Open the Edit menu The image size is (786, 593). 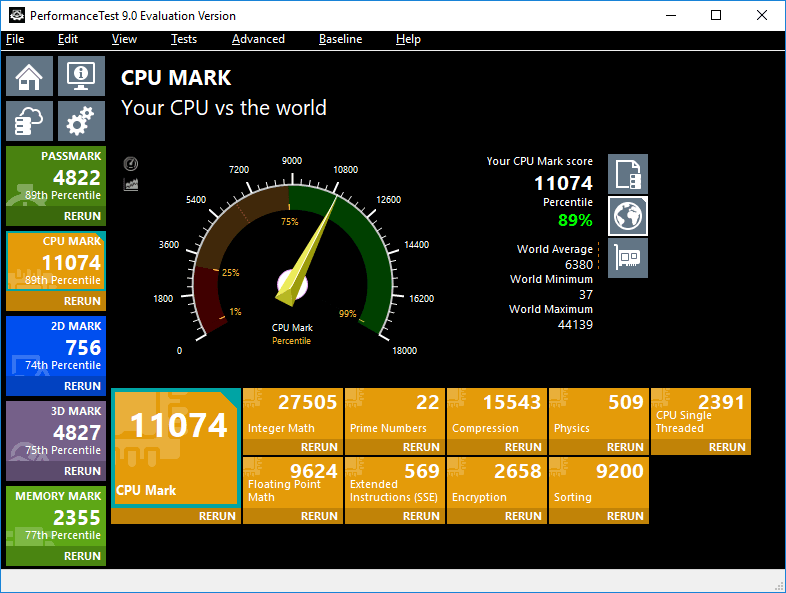[68, 39]
